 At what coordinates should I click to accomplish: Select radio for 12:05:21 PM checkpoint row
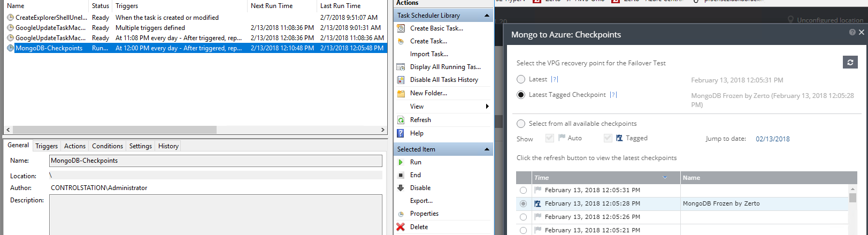pos(523,230)
